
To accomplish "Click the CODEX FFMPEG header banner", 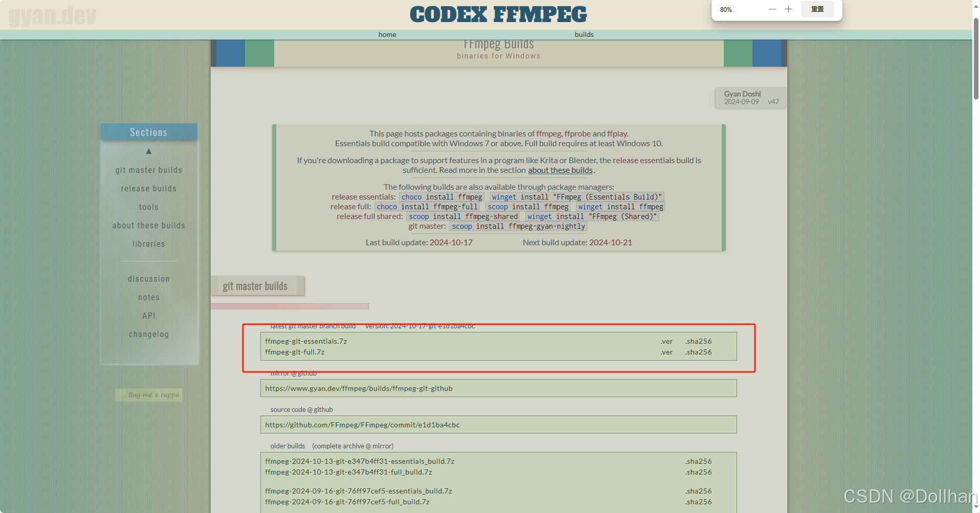I will [x=498, y=14].
